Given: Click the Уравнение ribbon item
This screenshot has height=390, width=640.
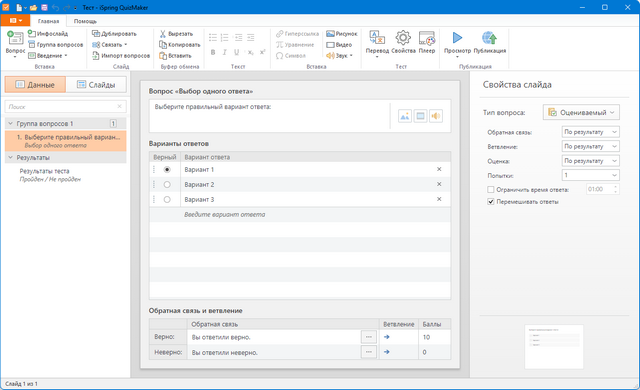Looking at the screenshot, I should pos(295,44).
